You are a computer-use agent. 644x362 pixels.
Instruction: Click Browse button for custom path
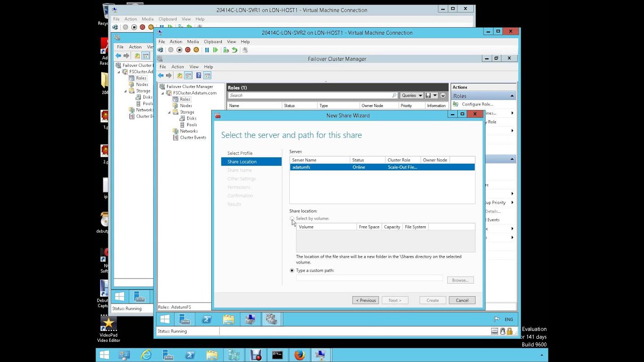(x=460, y=280)
